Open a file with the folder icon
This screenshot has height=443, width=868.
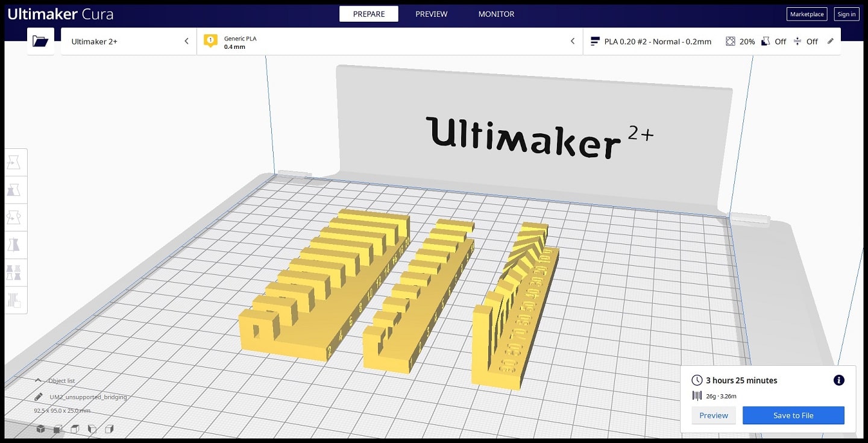tap(40, 41)
